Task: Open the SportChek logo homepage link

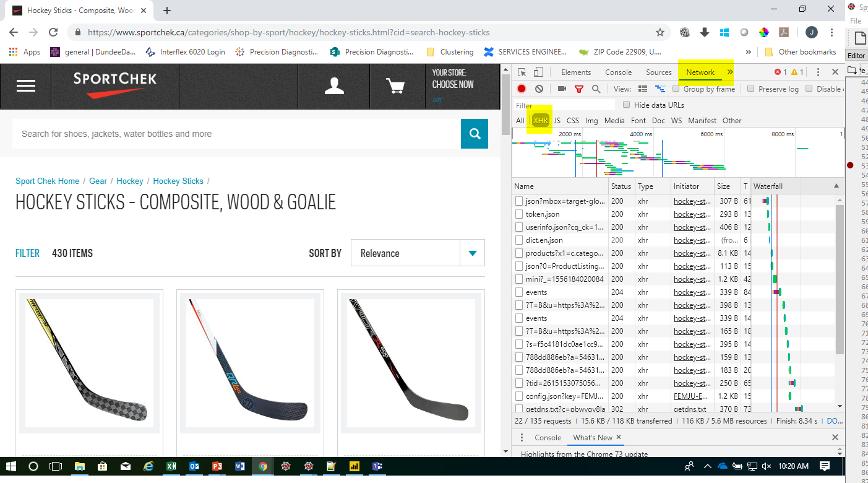Action: pos(115,85)
